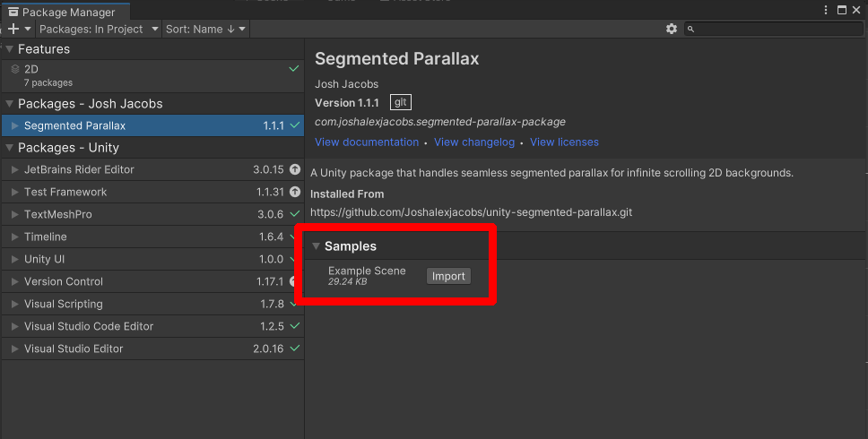The image size is (868, 439).
Task: Click the 2D feature layers icon
Action: pos(15,69)
